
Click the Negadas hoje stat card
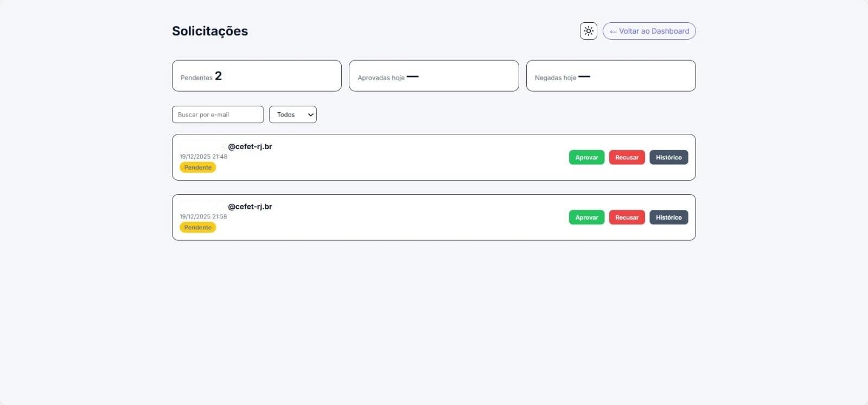tap(611, 76)
